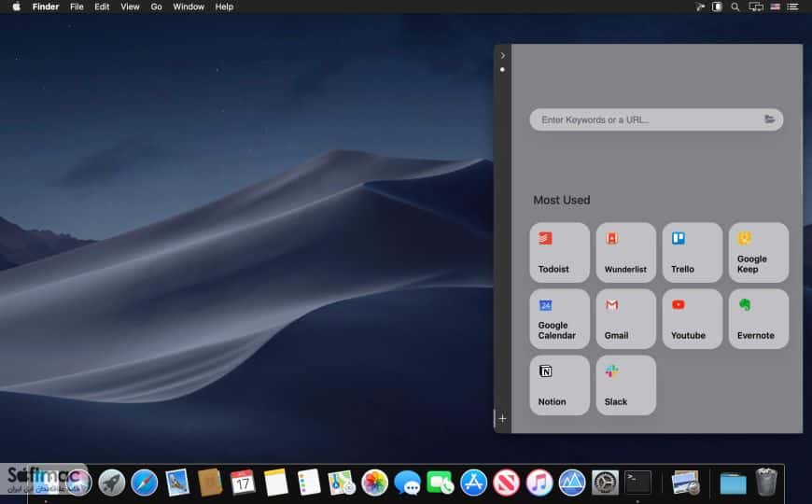Launch the Gmail shortcut

(x=625, y=318)
